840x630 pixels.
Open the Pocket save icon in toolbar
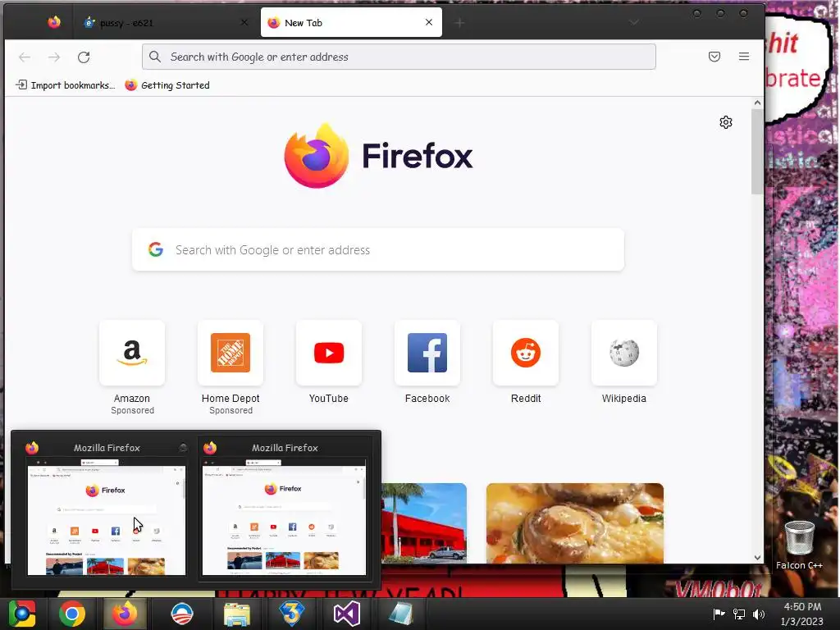[714, 57]
